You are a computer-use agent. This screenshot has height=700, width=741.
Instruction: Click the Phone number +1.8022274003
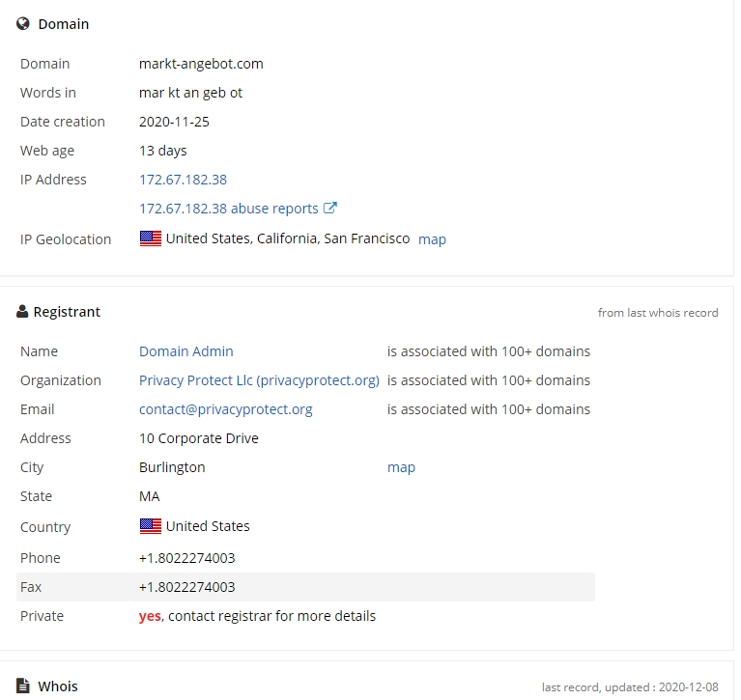187,558
